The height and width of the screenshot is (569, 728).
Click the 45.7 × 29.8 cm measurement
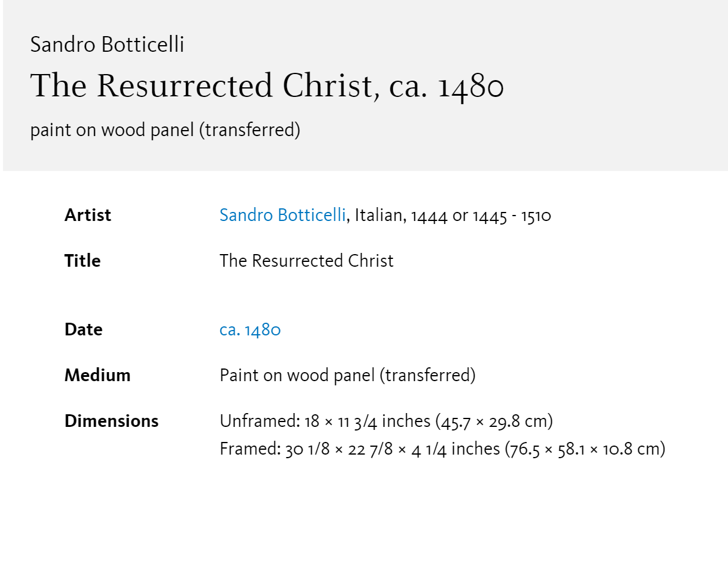pyautogui.click(x=495, y=421)
